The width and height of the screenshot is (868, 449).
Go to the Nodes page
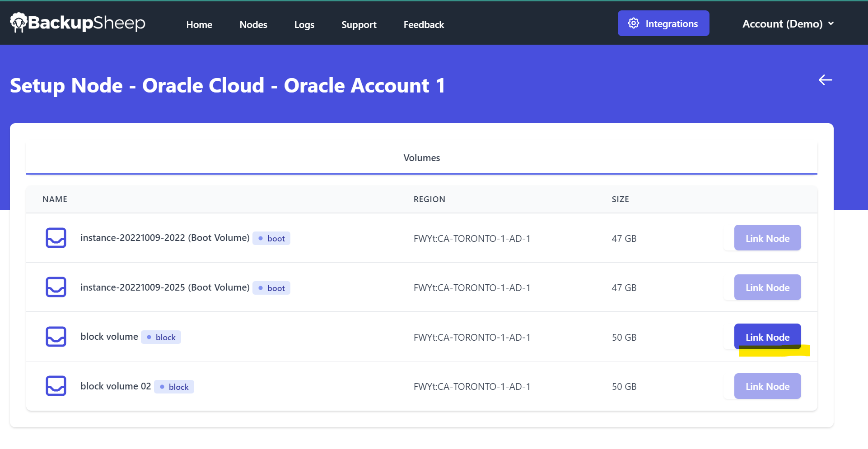coord(253,24)
